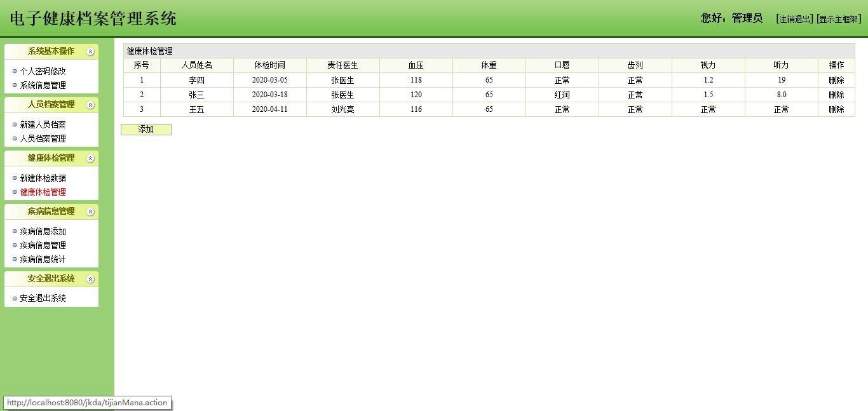Collapse the 人员档案管理 panel chevron
Screen dimensions: 868x411
tap(90, 105)
